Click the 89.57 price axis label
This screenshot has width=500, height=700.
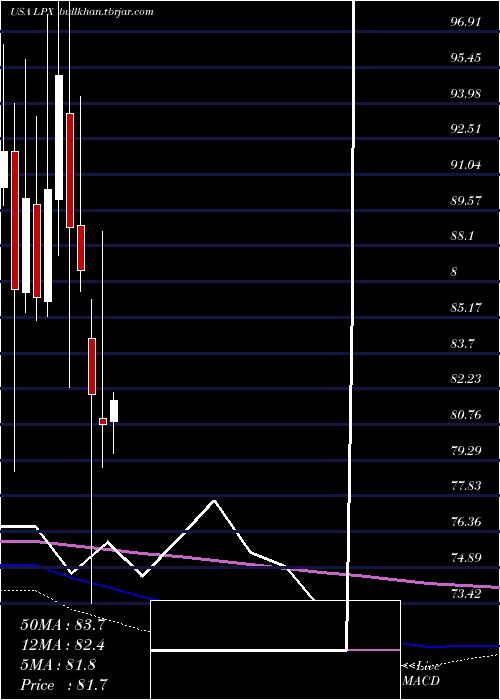click(x=466, y=200)
